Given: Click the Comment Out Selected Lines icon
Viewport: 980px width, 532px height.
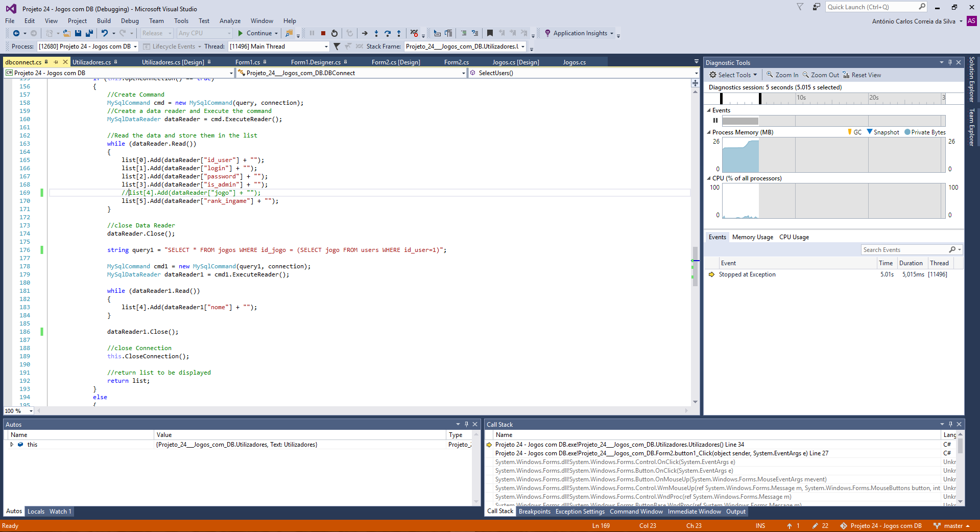Looking at the screenshot, I should [x=464, y=33].
